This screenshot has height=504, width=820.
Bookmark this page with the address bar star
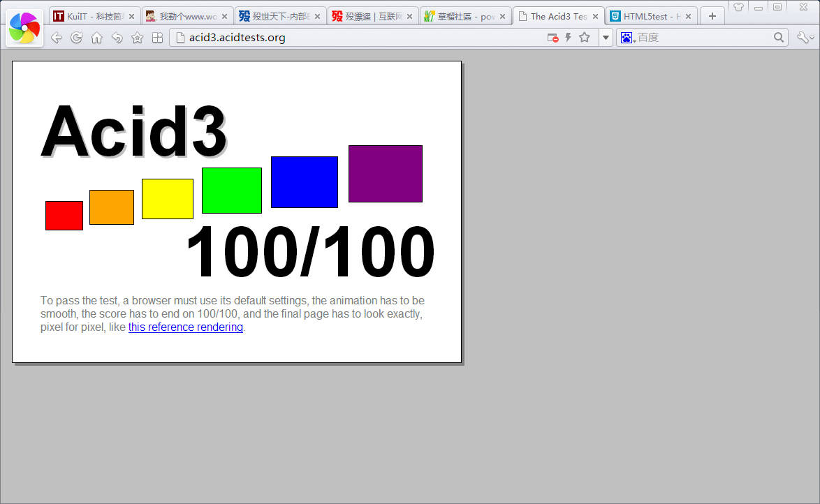(x=585, y=38)
